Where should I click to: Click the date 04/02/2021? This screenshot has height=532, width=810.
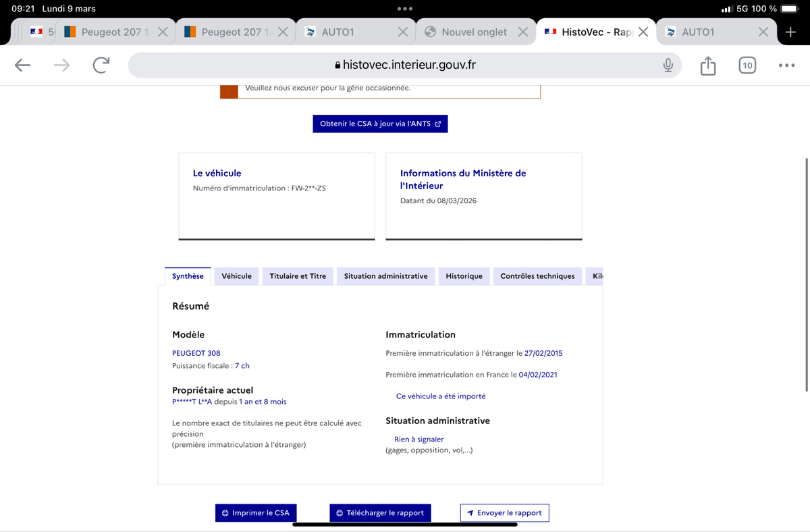[538, 375]
